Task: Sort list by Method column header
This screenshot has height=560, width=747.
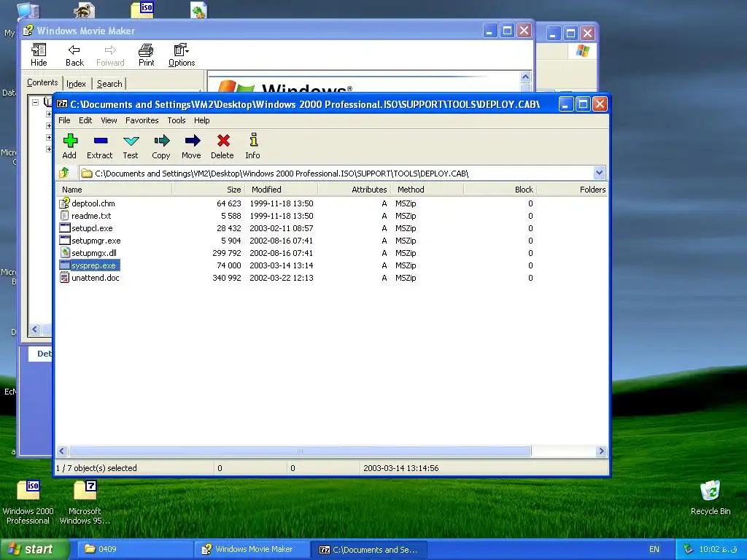Action: tap(427, 190)
